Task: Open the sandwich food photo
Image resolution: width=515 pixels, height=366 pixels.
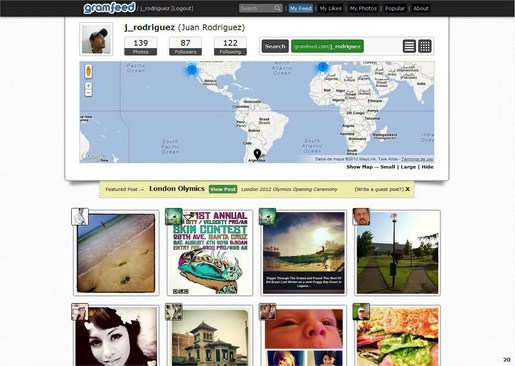Action: pos(397,336)
